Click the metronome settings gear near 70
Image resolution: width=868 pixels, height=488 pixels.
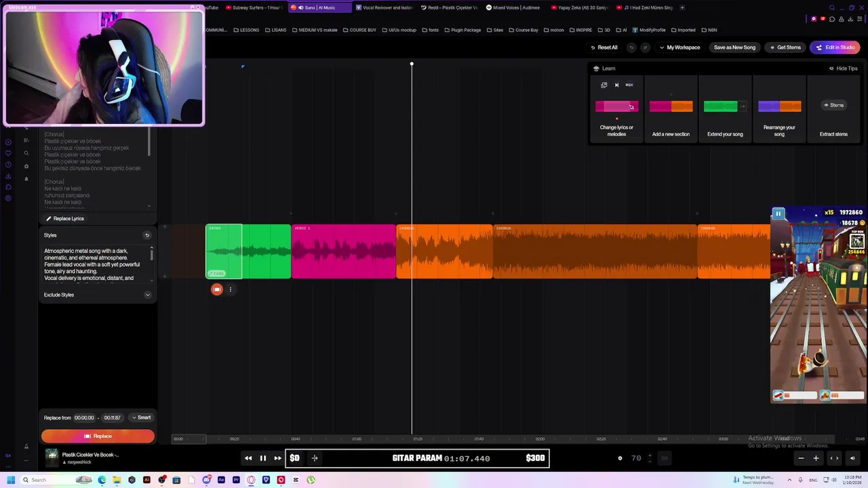(x=620, y=458)
